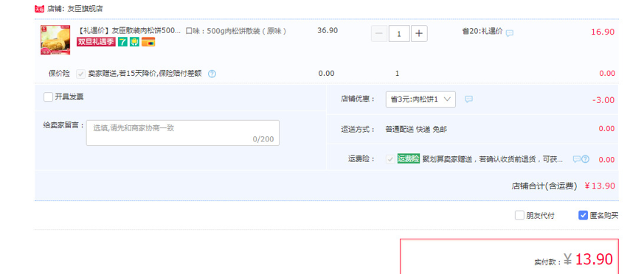Click comment bubble icon in 运费险 row

(x=577, y=159)
